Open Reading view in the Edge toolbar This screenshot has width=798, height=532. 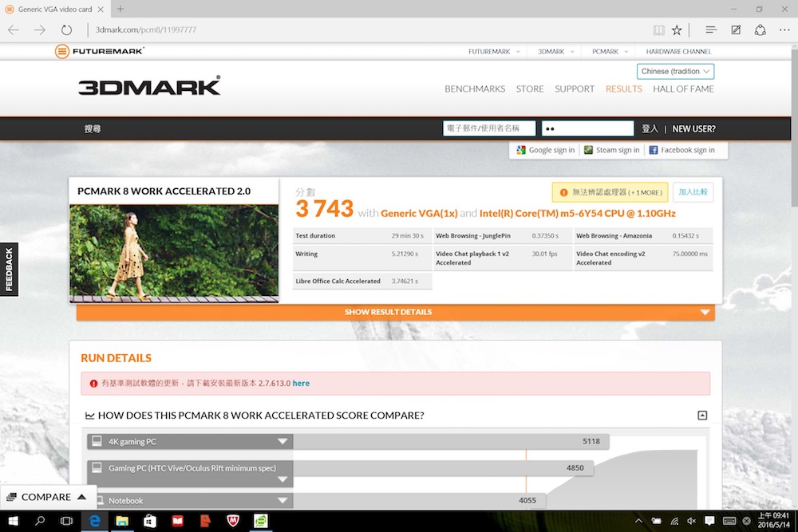(658, 30)
